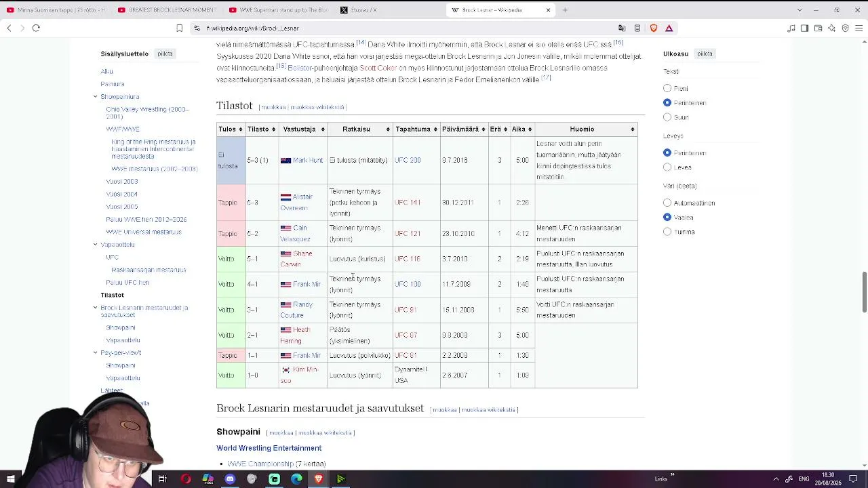Bookmark this page using the bookmark icon
Viewport: 868px width, 488px height.
[x=179, y=28]
